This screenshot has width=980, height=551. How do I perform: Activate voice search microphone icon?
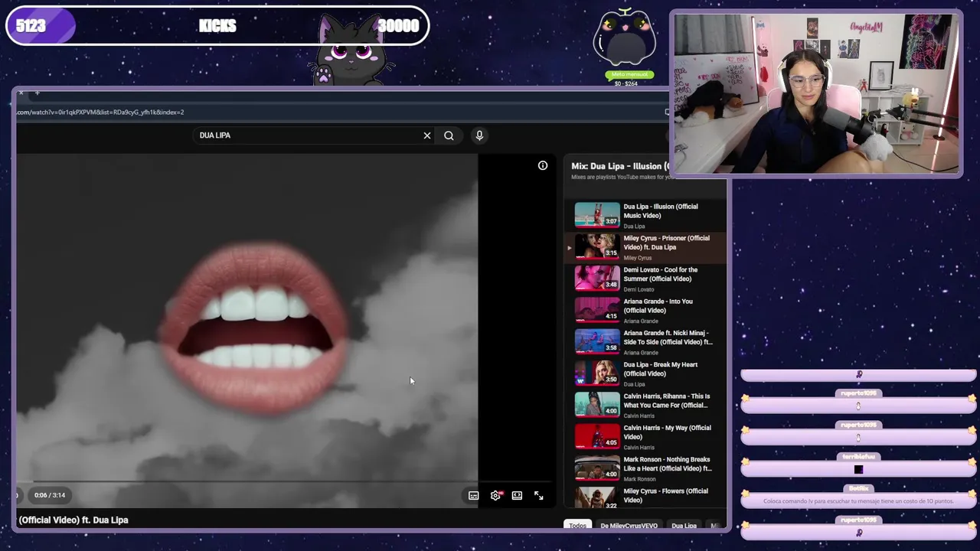click(x=479, y=135)
